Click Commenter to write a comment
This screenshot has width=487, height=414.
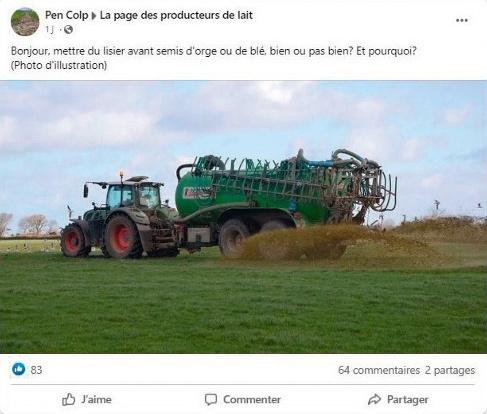pos(243,399)
